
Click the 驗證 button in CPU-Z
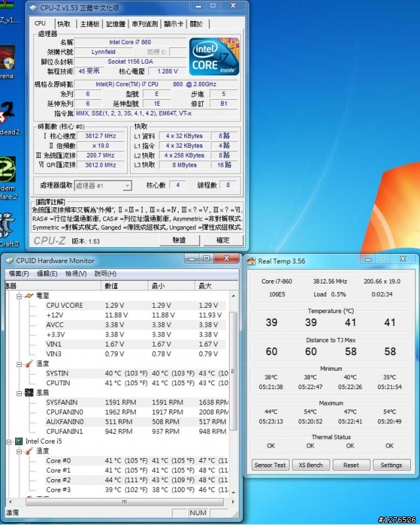180,240
